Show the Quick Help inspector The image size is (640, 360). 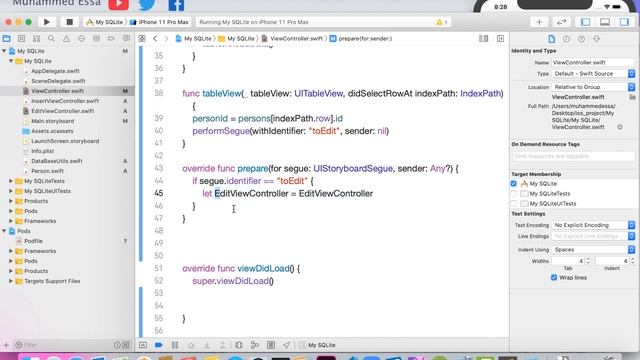click(x=581, y=39)
